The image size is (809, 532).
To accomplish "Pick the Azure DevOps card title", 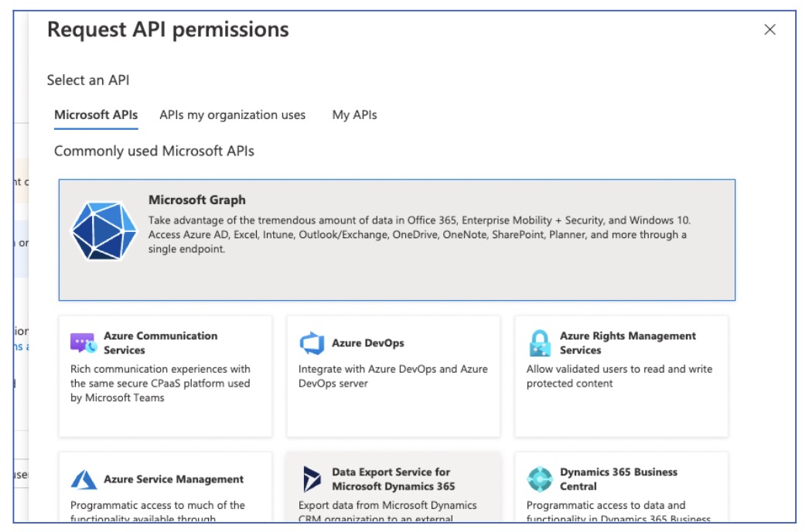I will tap(367, 343).
